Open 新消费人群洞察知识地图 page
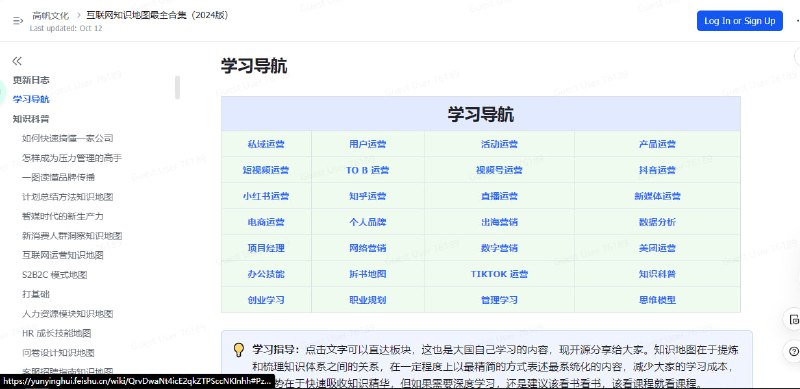Screen dimensions: 800x389 click(72, 236)
